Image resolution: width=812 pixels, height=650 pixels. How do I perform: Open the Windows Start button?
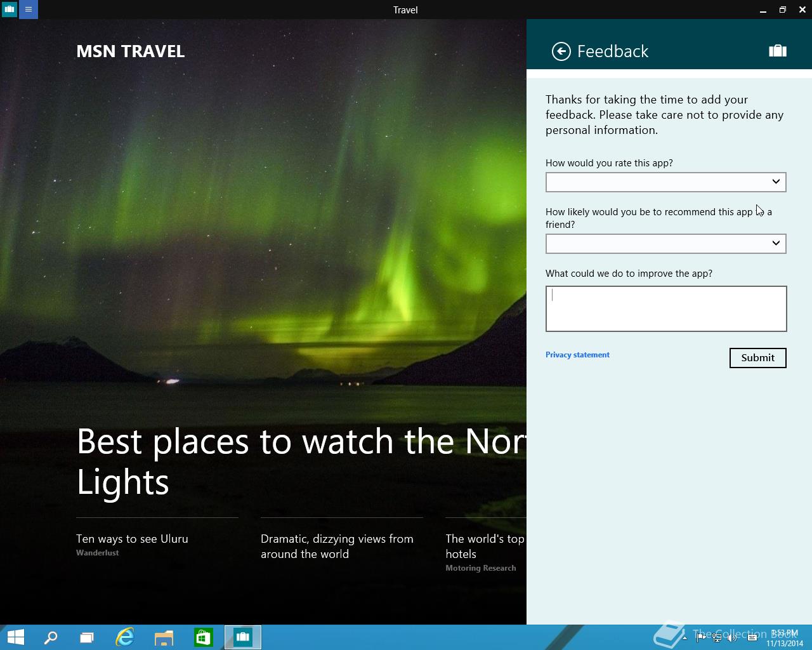[15, 637]
